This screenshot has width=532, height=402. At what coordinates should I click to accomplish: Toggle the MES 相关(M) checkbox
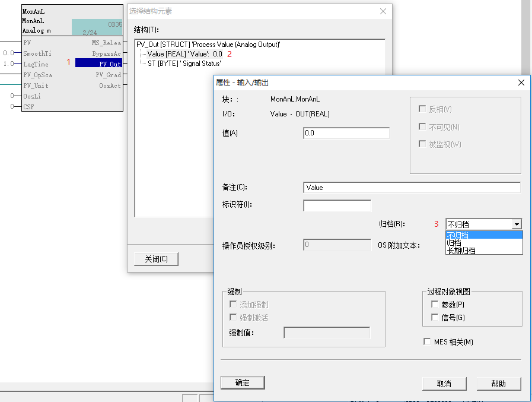[x=427, y=342]
